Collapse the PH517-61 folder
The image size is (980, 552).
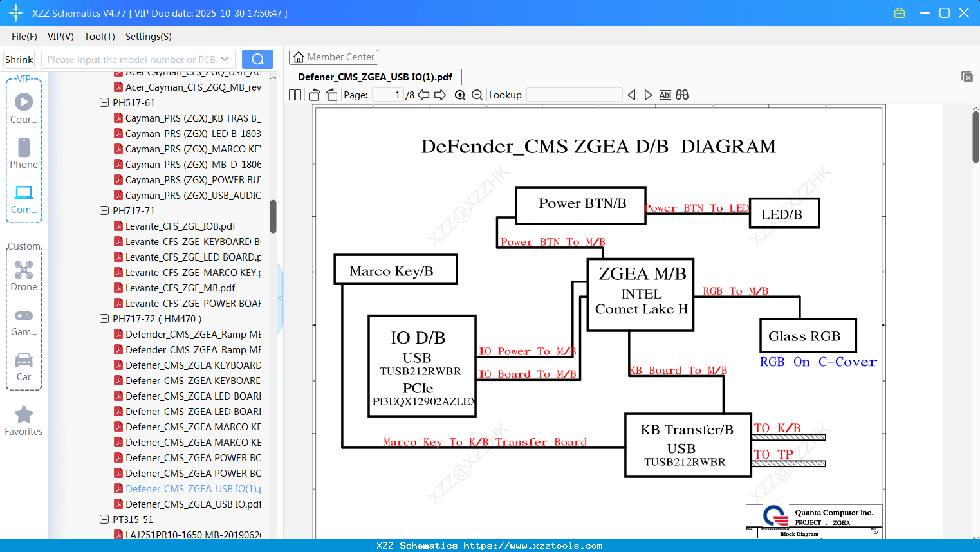tap(104, 102)
